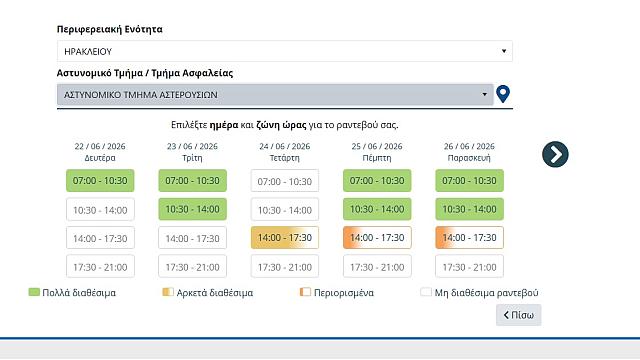Click the Επιλέξτε ημέρα και ζώνη ώρας instruction
The image size is (640, 360).
coord(284,125)
